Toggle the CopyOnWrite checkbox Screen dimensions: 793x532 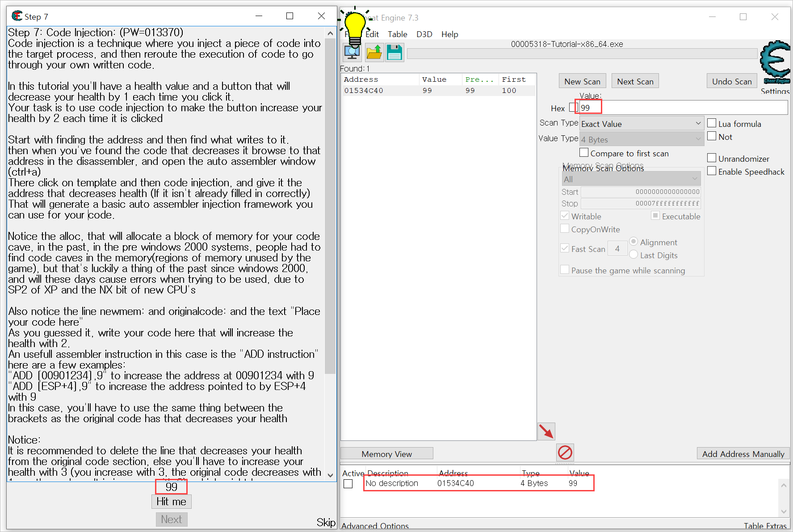point(565,229)
